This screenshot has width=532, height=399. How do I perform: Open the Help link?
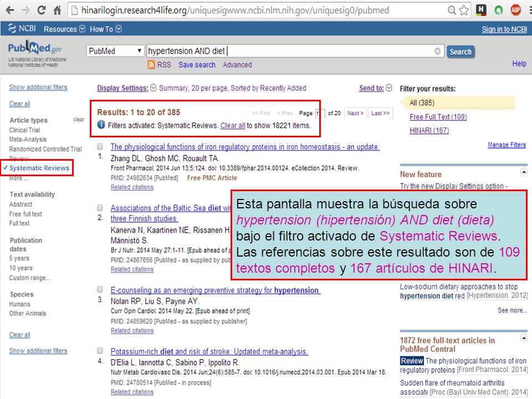click(519, 64)
